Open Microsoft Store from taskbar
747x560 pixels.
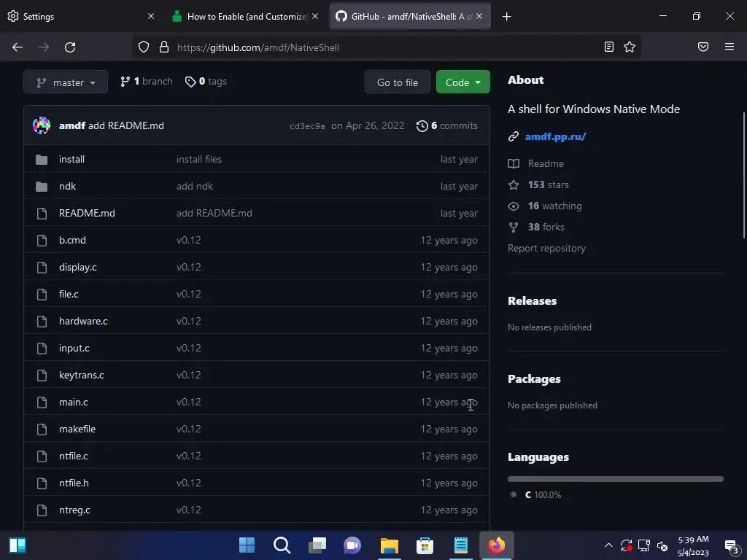(425, 545)
